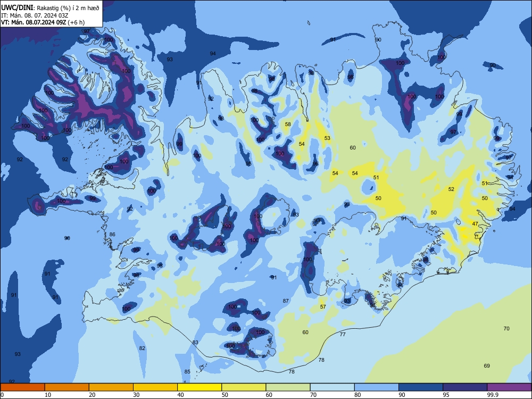Choose the pale blue 70–80 legend swatch
Screen dimensions: 532x399
(332, 387)
